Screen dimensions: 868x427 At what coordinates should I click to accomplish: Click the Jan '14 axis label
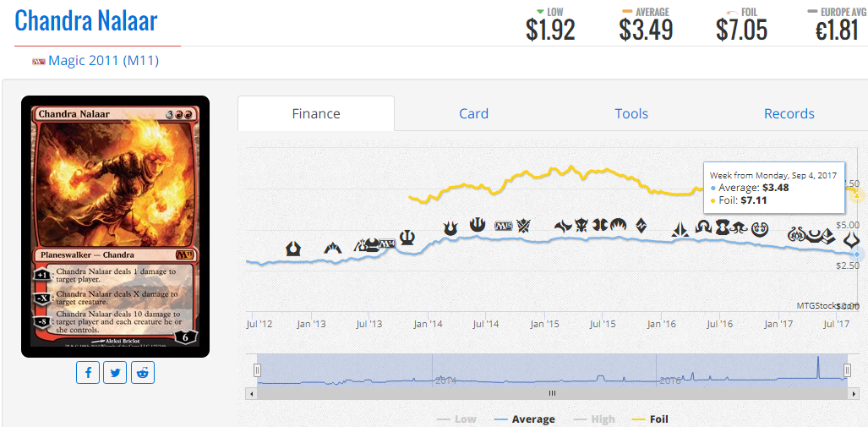click(428, 324)
